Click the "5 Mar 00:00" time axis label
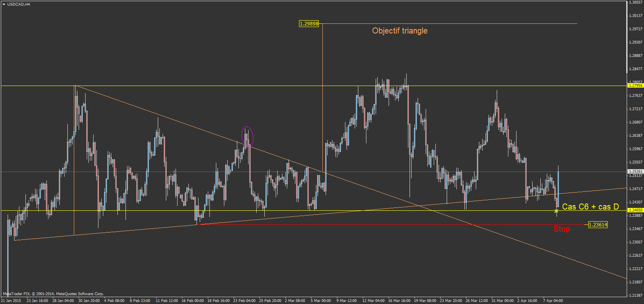Screen dimensions: 644x304 point(321,301)
